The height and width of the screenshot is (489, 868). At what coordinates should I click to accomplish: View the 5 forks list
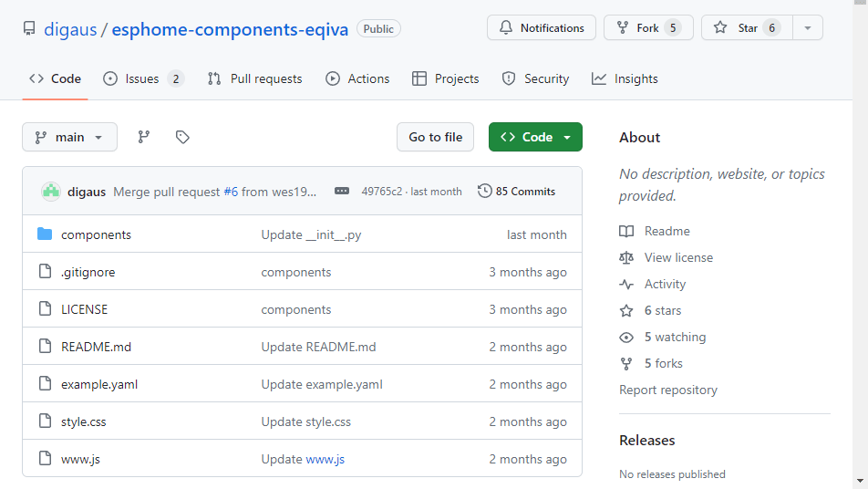(x=663, y=364)
